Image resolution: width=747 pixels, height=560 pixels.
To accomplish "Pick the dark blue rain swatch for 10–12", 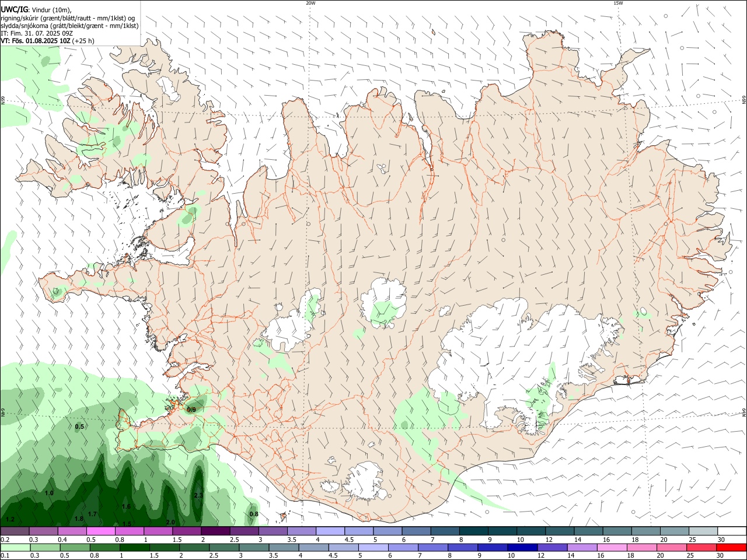I will pos(523,548).
